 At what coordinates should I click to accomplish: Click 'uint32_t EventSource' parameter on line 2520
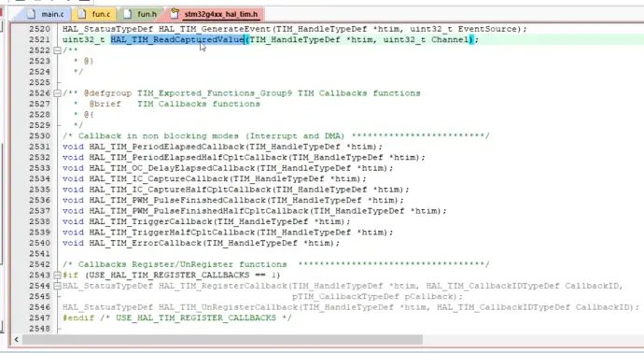[x=463, y=29]
